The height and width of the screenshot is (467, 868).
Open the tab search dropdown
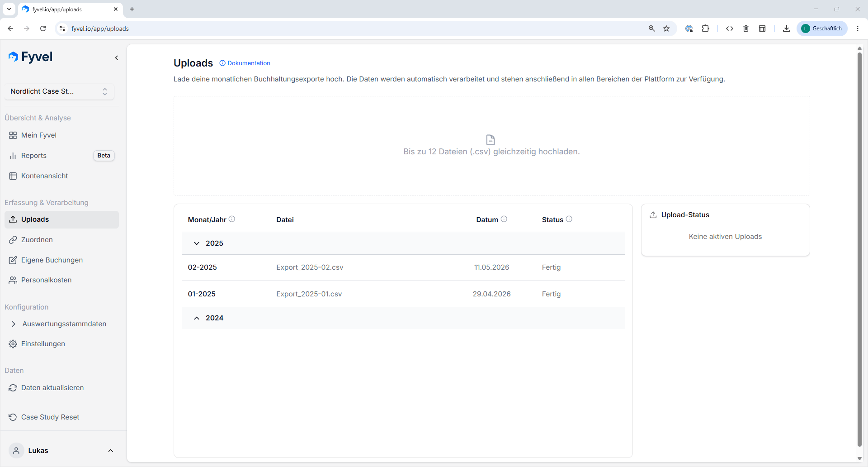9,9
